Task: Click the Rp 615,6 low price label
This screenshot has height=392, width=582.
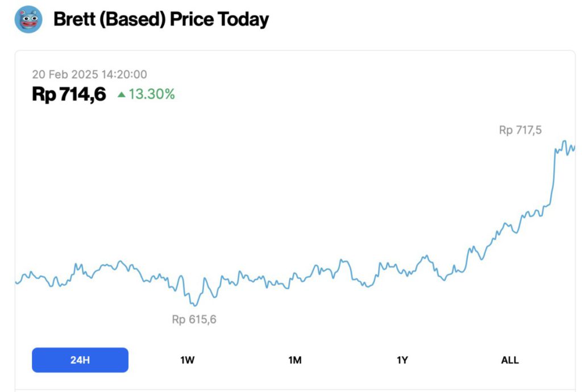Action: click(194, 319)
